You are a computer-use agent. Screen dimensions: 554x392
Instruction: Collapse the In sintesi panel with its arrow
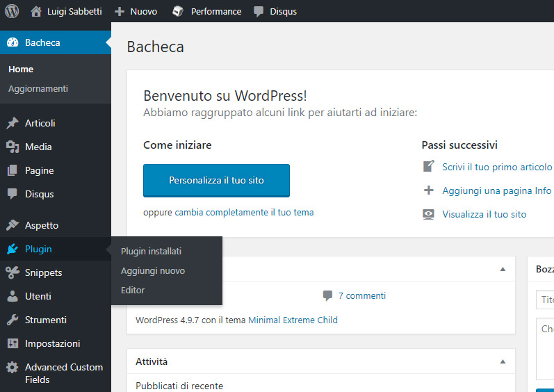point(503,269)
